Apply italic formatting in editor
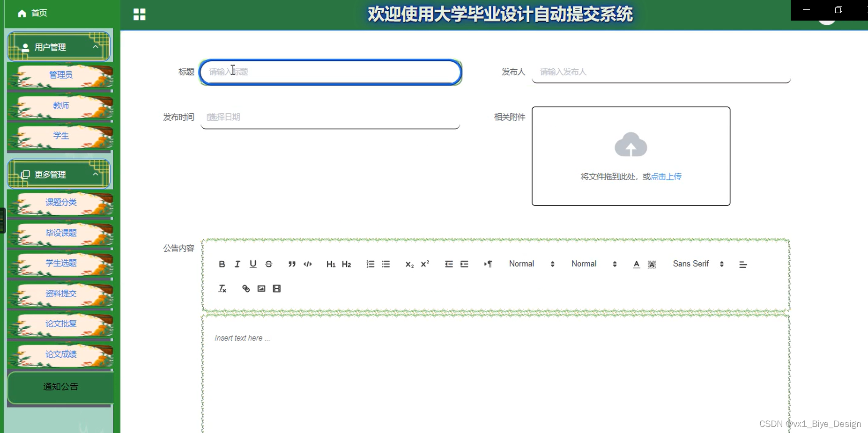 [x=237, y=264]
